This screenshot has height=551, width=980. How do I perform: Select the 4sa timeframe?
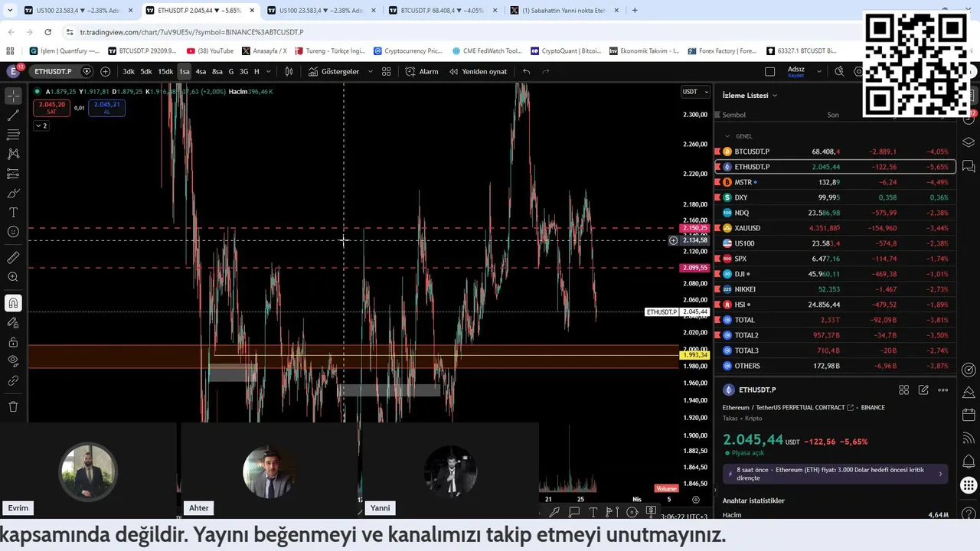pos(201,71)
